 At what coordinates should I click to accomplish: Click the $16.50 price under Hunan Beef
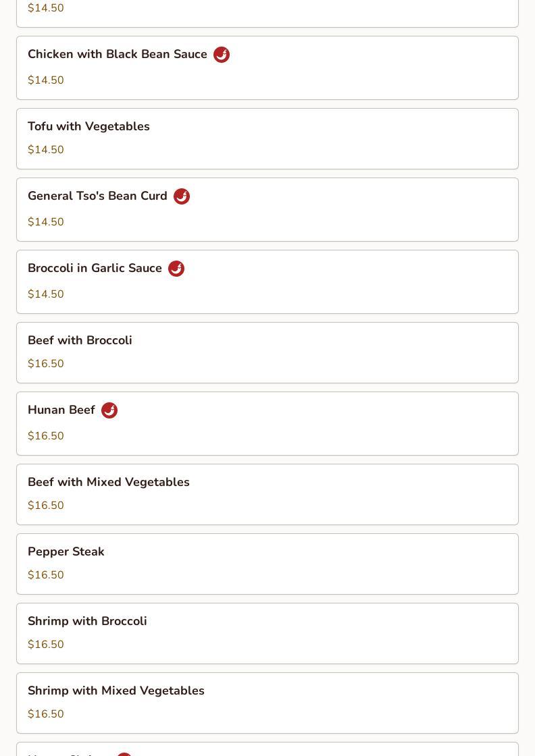coord(46,436)
